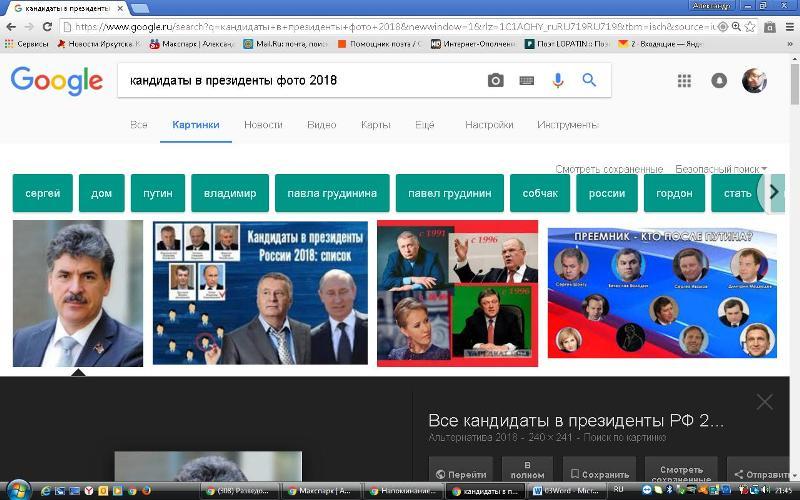Open the four-photo red collage thumbnail

[x=457, y=293]
